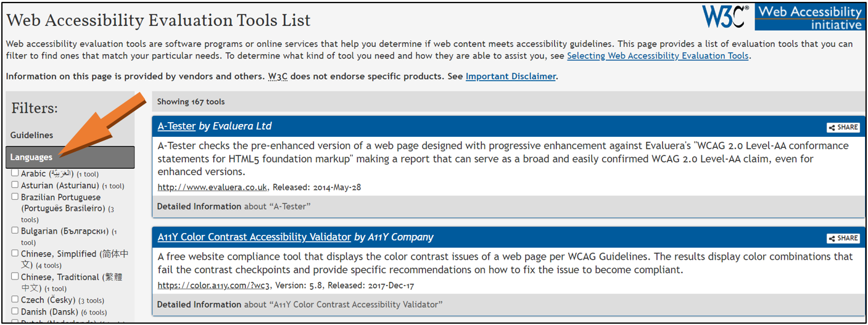Open Web Accessibility Initiative logo
Image resolution: width=868 pixels, height=325 pixels.
point(809,17)
